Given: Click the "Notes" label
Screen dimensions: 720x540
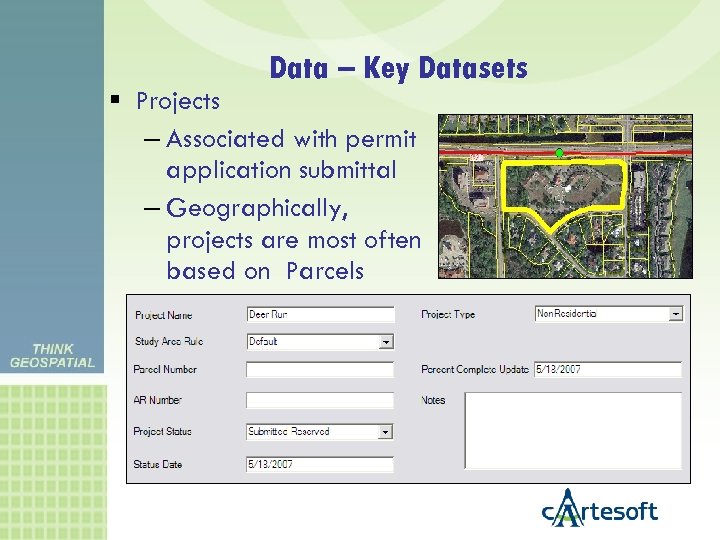Looking at the screenshot, I should click(x=433, y=400).
